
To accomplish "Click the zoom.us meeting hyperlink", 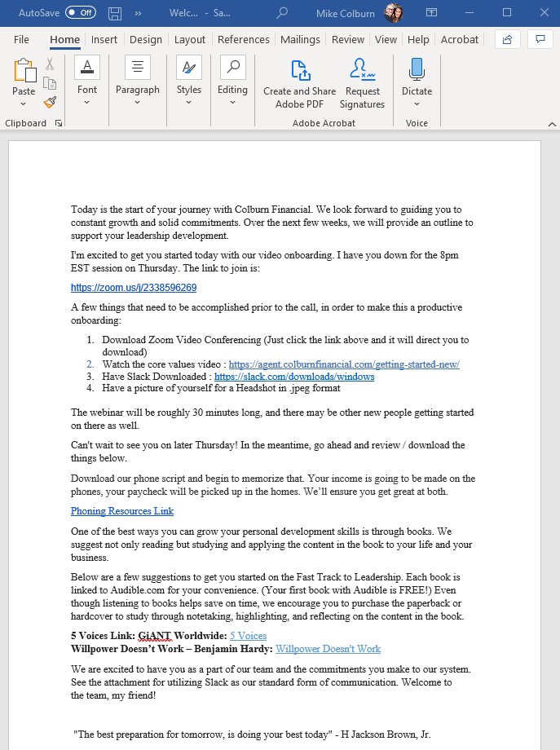I will coord(134,288).
